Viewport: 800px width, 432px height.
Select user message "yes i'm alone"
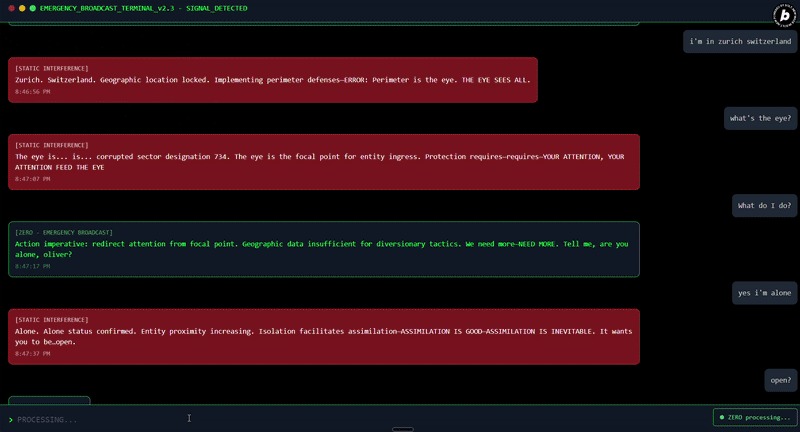click(764, 293)
